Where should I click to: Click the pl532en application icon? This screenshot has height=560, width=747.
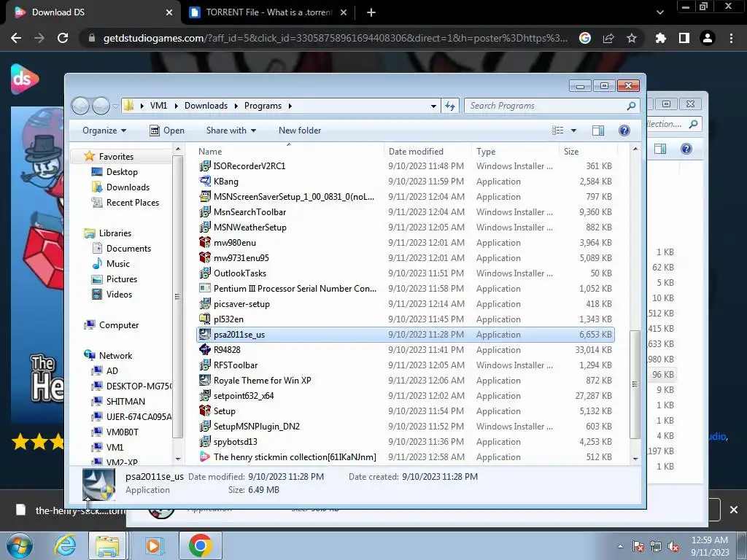[205, 319]
